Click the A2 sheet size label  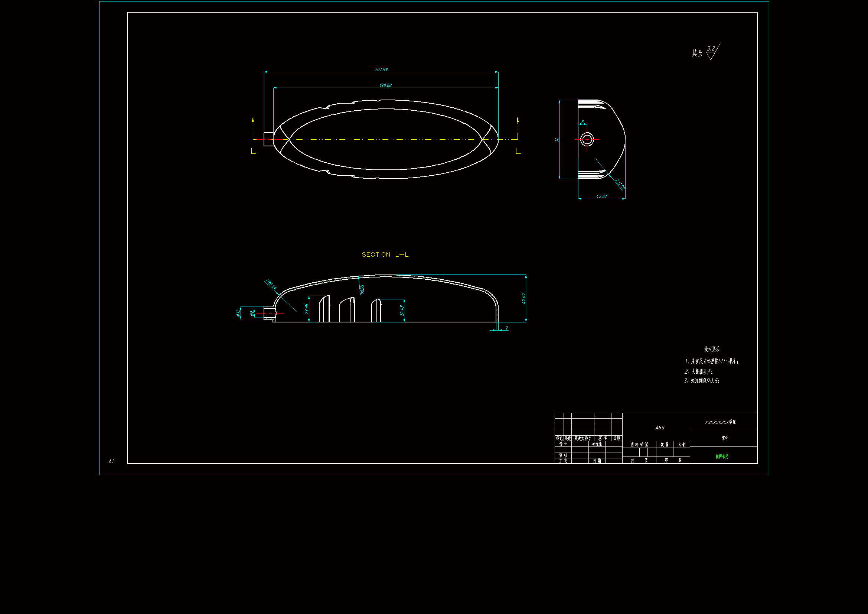click(x=111, y=461)
